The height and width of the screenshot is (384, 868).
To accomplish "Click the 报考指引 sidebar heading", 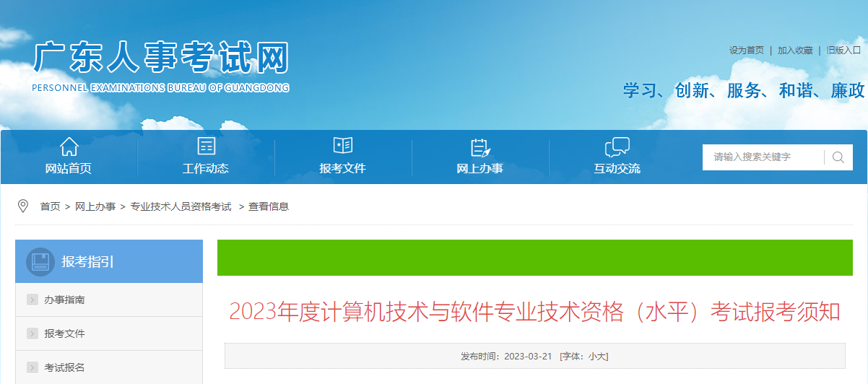I will (87, 261).
